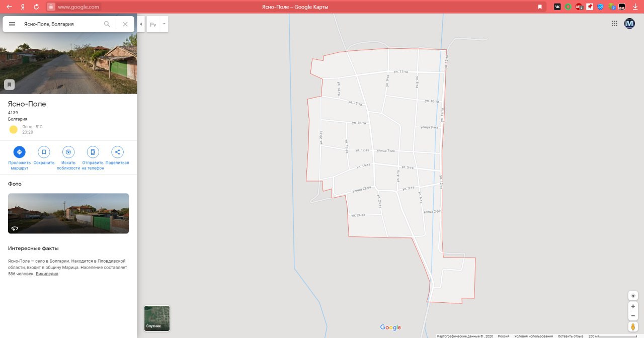This screenshot has width=644, height=338.
Task: Click the улица 2-ра street label
Action: tap(432, 212)
